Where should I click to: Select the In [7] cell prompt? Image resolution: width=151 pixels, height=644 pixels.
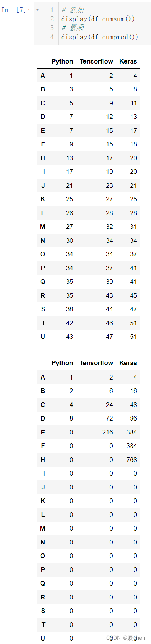(15, 10)
